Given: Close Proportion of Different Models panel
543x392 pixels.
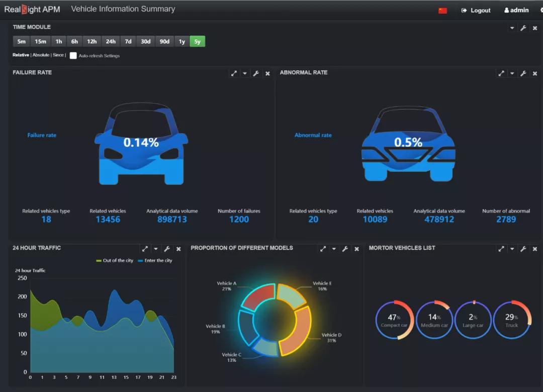Looking at the screenshot, I should click(x=356, y=249).
